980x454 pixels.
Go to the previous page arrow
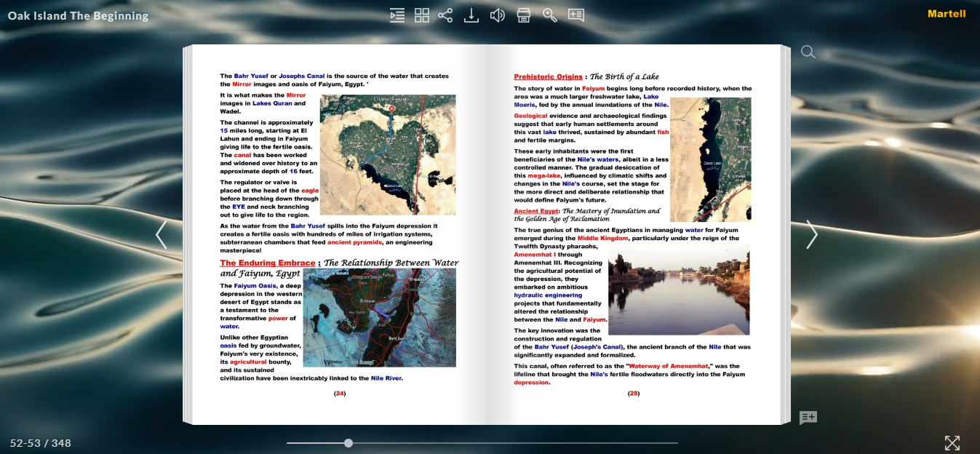click(162, 234)
